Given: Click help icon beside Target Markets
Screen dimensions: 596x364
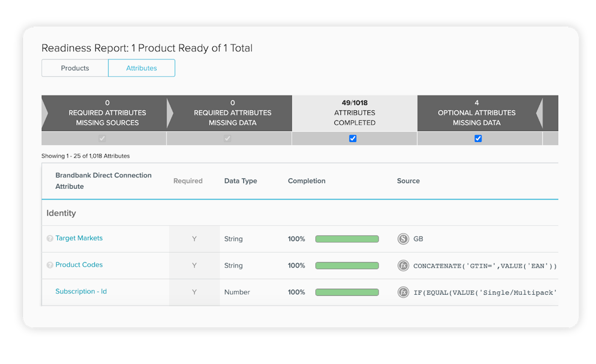Looking at the screenshot, I should click(x=50, y=238).
